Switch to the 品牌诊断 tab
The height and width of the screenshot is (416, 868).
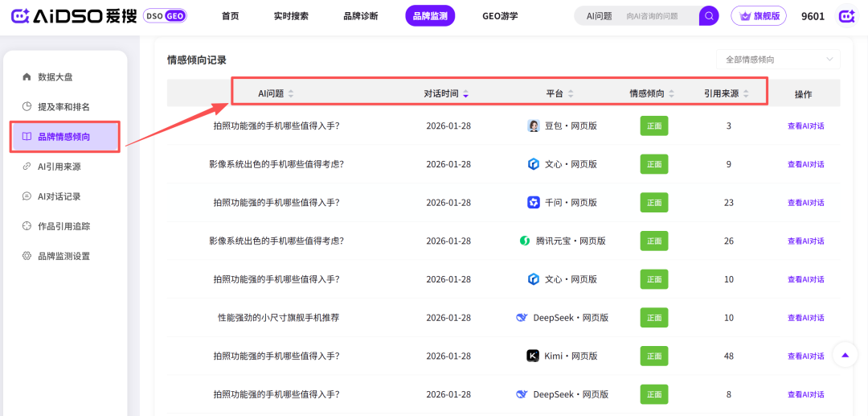pos(360,16)
